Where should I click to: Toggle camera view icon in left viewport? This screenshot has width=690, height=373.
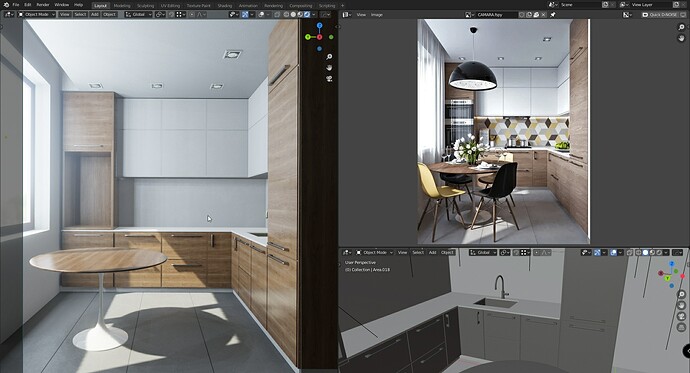(329, 79)
